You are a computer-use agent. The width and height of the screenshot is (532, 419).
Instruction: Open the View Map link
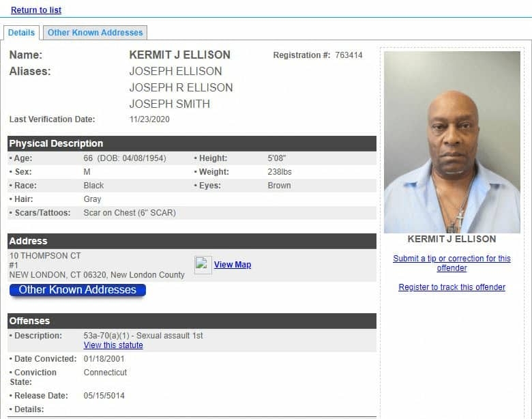[233, 265]
